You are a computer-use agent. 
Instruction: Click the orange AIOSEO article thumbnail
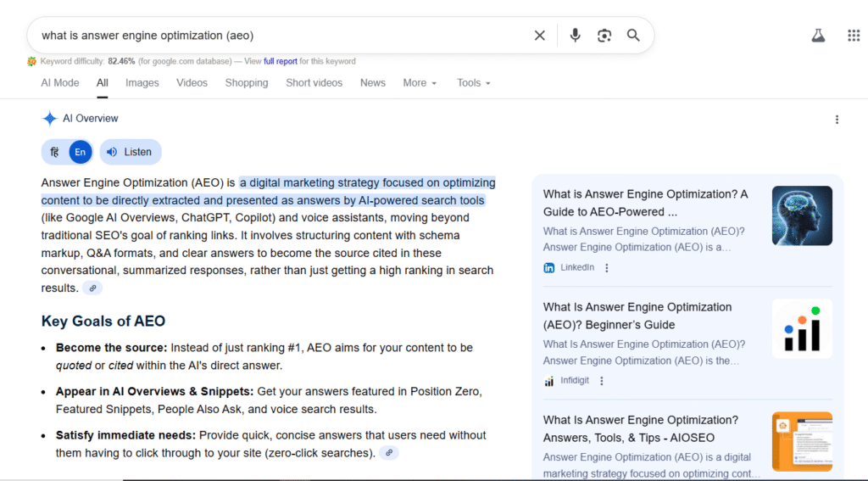pyautogui.click(x=802, y=442)
